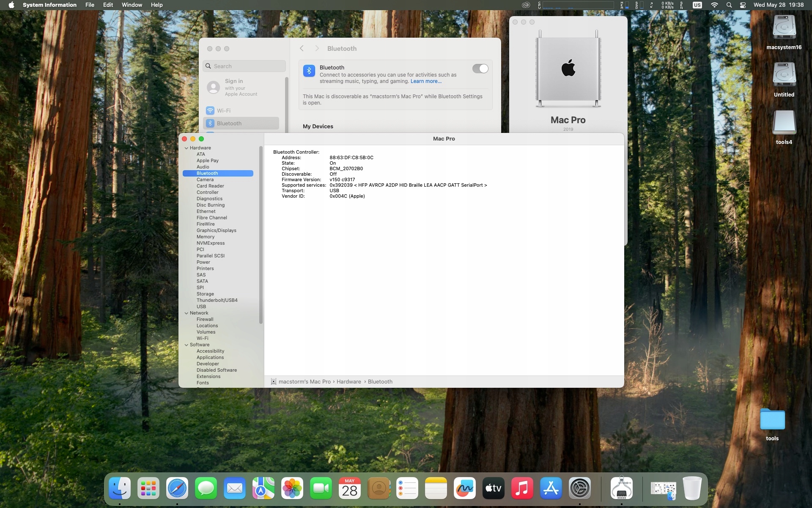
Task: Open Messages app in the Dock
Action: [x=206, y=488]
